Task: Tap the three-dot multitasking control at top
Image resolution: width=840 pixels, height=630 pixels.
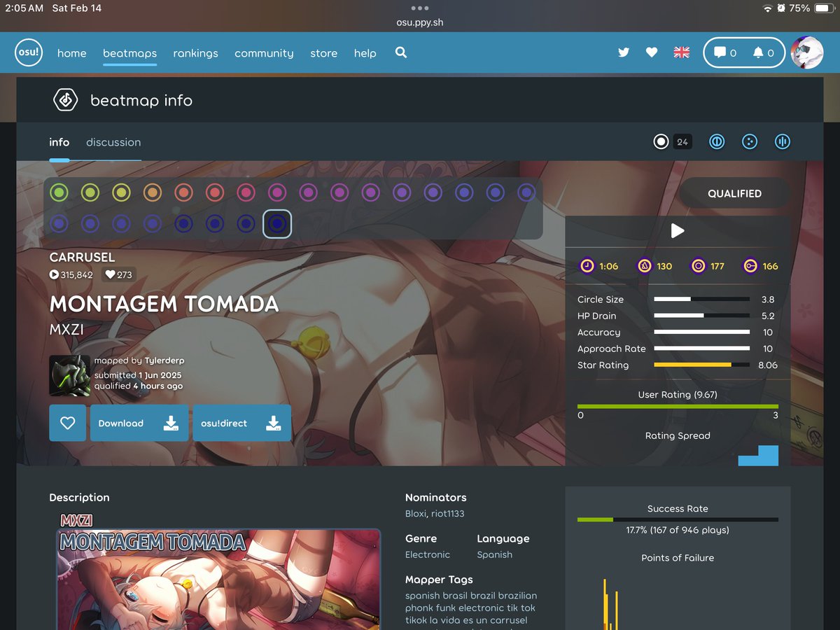Action: pos(420,8)
